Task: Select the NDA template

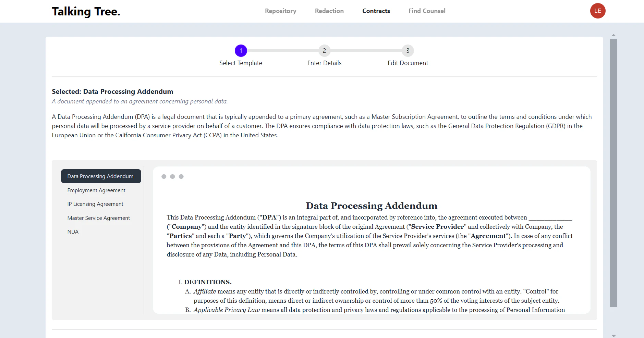Action: (73, 231)
